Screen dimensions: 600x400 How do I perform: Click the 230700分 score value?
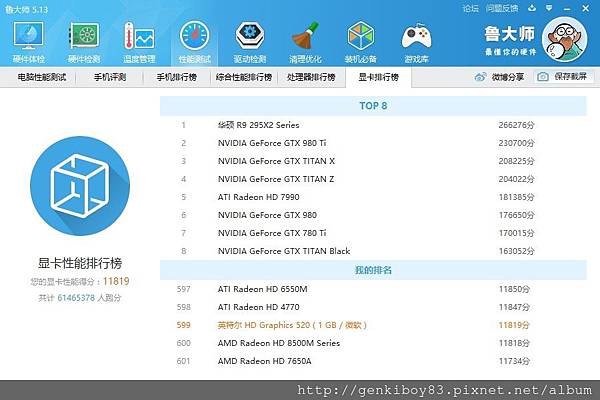516,143
